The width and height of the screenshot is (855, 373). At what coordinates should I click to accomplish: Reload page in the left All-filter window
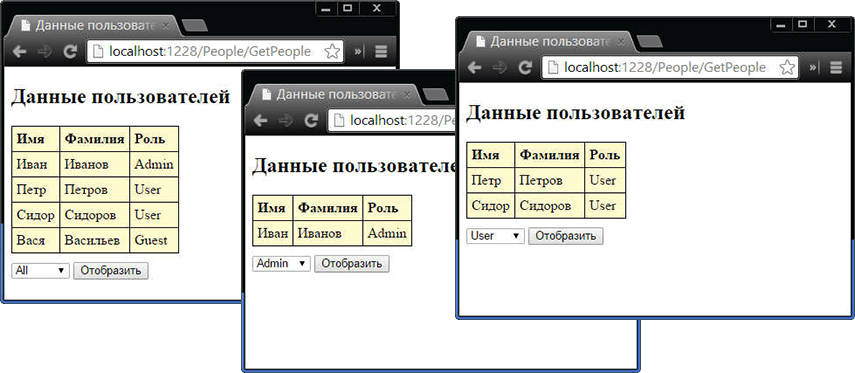click(x=70, y=52)
